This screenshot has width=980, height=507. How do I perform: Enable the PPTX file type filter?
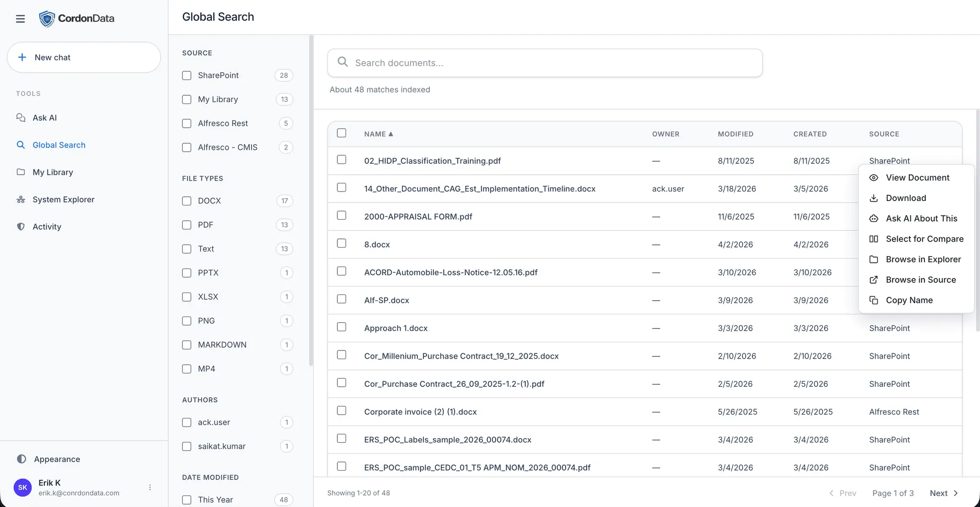[187, 273]
